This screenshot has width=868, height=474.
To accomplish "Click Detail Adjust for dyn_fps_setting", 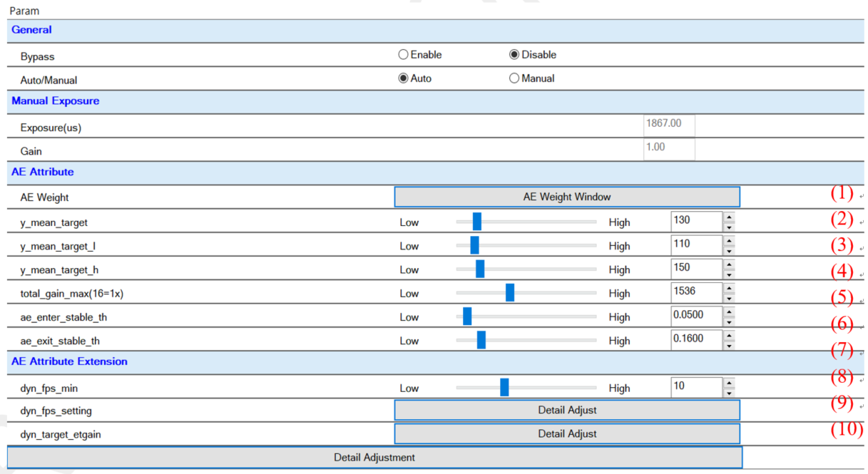I will [567, 410].
